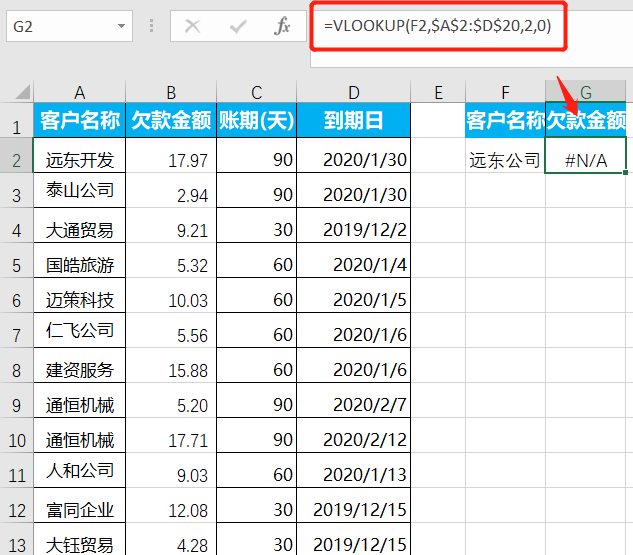The width and height of the screenshot is (633, 555).
Task: Open the Insert Function fx button
Action: pyautogui.click(x=282, y=26)
